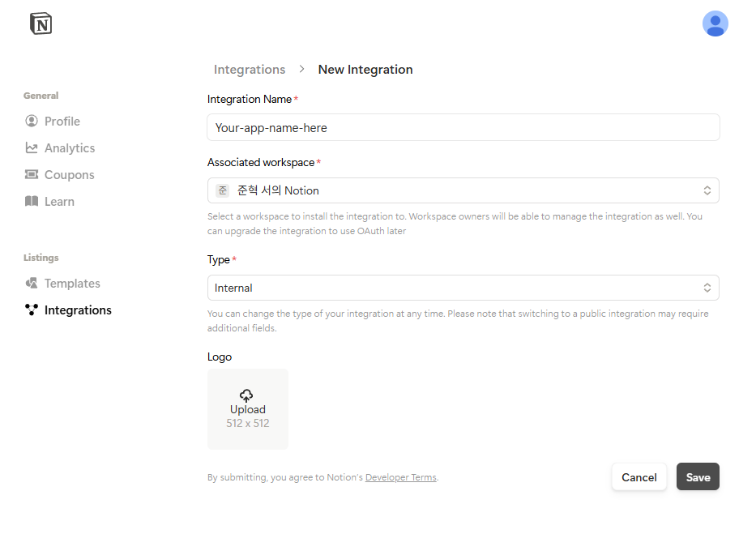This screenshot has width=756, height=551.
Task: Click the workspace avatar badge in dropdown
Action: pos(222,190)
